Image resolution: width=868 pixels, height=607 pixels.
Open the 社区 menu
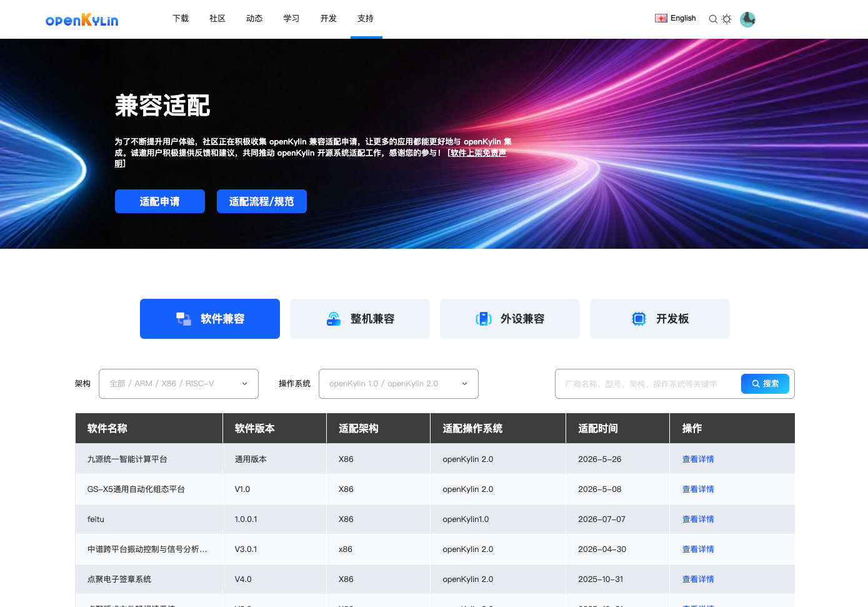click(217, 19)
